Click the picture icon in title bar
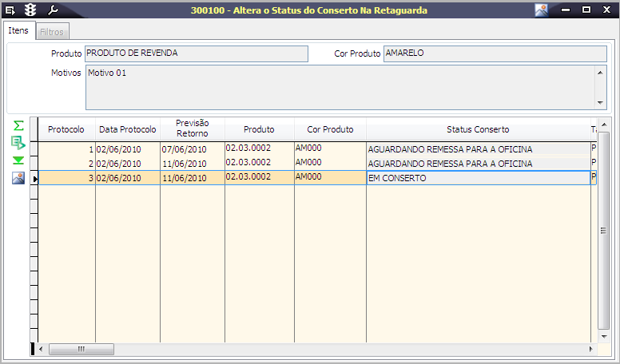This screenshot has height=364, width=620. pyautogui.click(x=542, y=10)
